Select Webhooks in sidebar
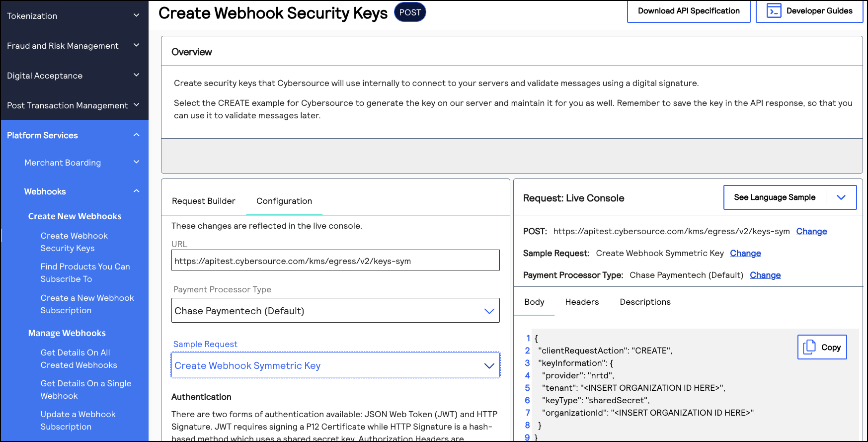This screenshot has height=442, width=868. [45, 191]
